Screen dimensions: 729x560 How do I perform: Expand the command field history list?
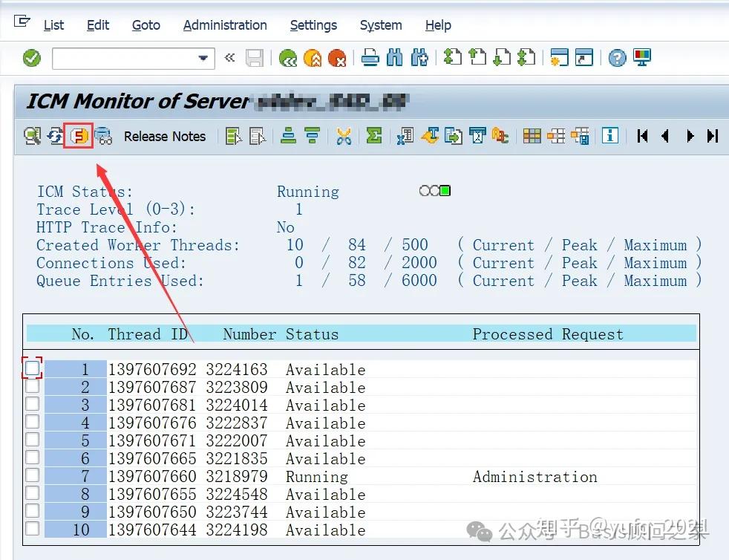[x=202, y=57]
